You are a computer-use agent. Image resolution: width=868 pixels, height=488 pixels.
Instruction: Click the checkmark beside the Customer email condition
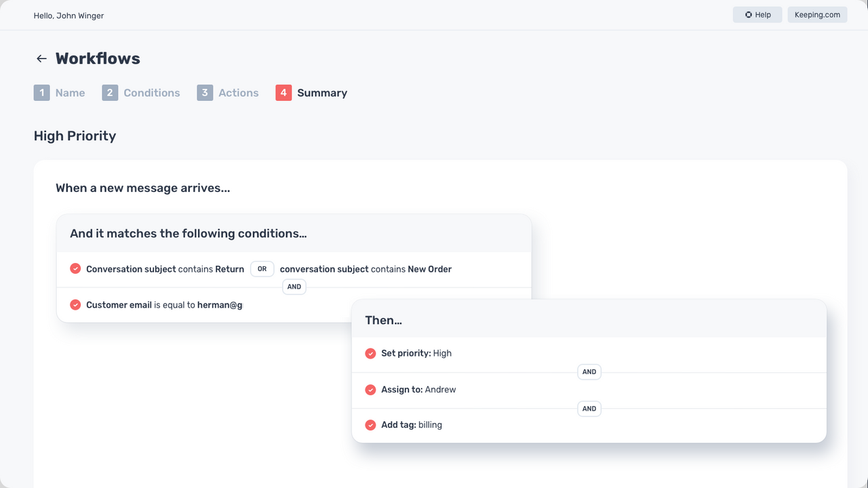pyautogui.click(x=75, y=304)
